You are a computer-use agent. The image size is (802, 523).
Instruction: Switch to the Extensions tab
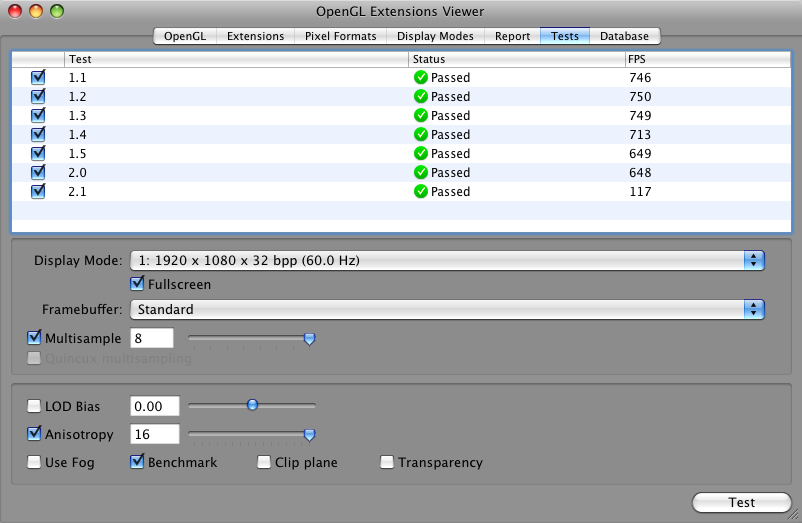255,36
